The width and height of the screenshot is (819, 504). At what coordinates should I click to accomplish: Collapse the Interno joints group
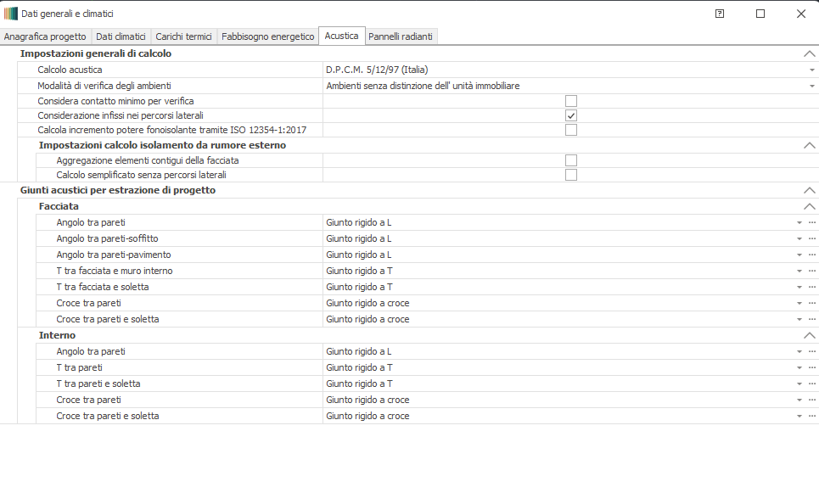(x=809, y=335)
